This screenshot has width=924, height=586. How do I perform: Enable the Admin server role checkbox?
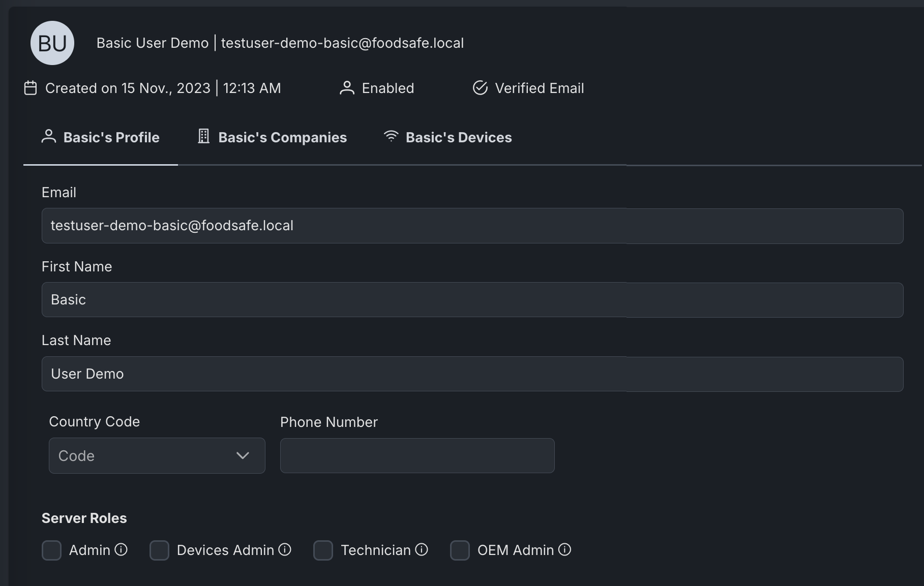coord(51,550)
